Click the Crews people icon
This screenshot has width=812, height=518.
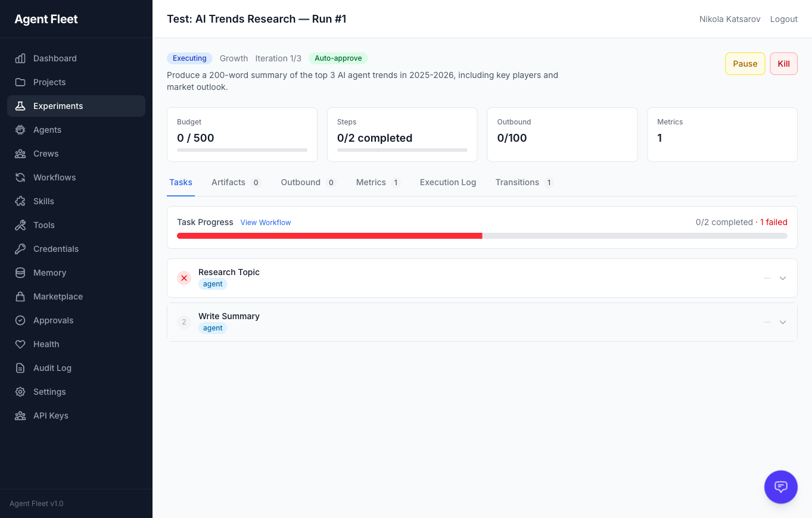pyautogui.click(x=20, y=154)
